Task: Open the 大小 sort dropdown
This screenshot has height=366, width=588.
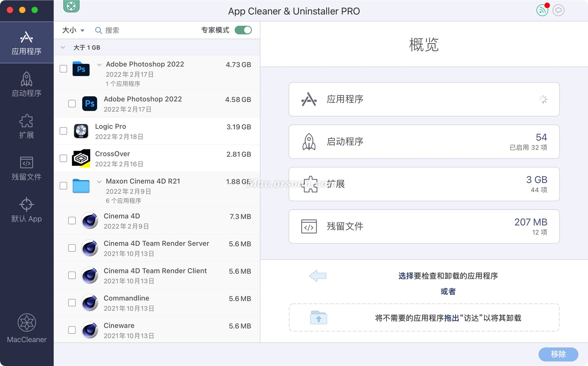Action: pyautogui.click(x=73, y=30)
